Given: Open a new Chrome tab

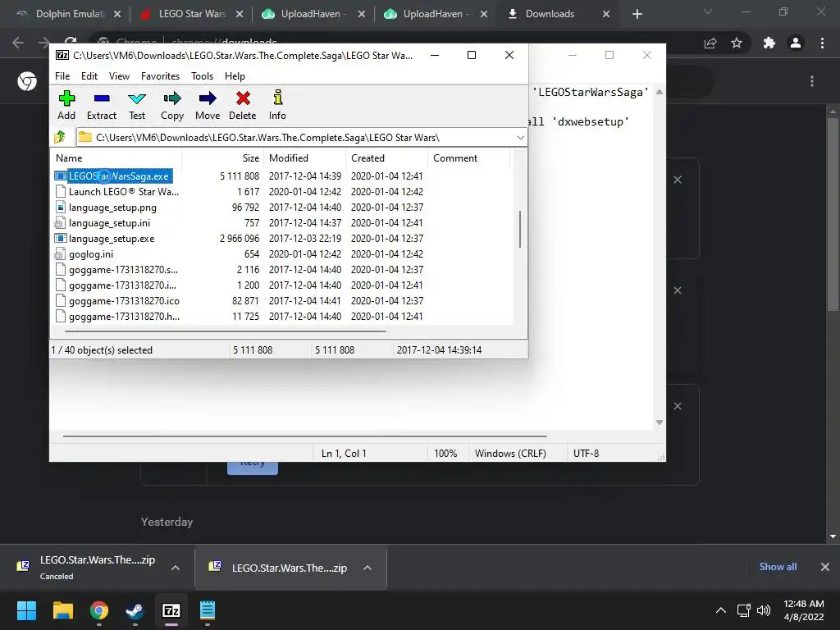Looking at the screenshot, I should pyautogui.click(x=637, y=14).
